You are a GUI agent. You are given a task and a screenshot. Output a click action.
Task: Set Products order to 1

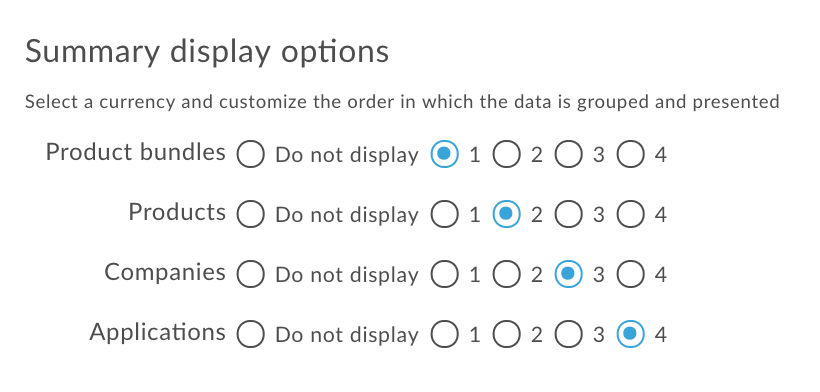pos(445,214)
